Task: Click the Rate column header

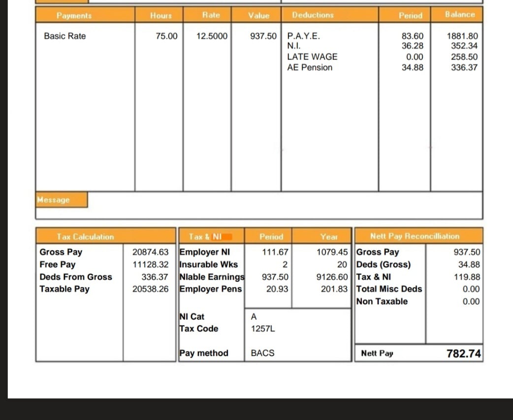Action: (x=211, y=15)
